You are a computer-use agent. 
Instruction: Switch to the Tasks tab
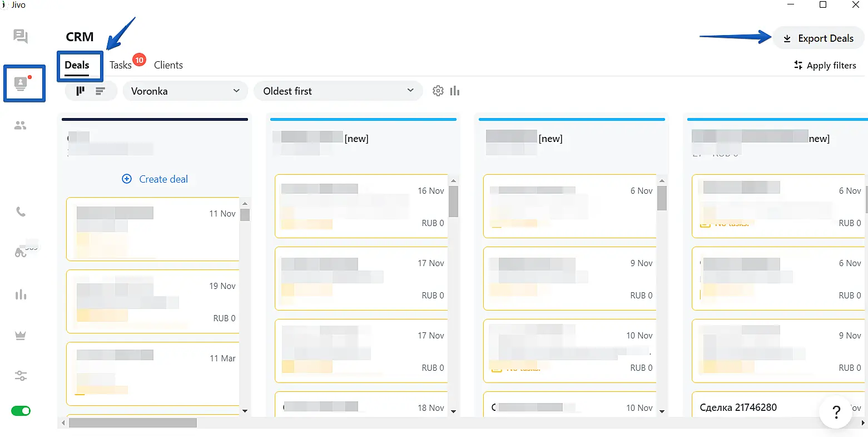click(121, 65)
